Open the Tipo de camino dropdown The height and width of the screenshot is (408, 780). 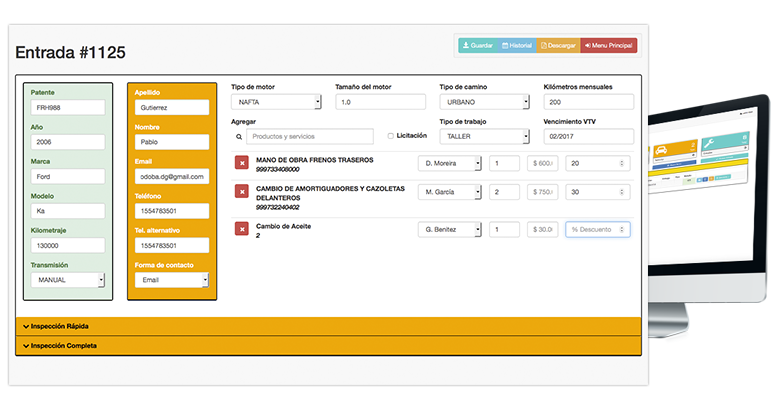tap(484, 102)
